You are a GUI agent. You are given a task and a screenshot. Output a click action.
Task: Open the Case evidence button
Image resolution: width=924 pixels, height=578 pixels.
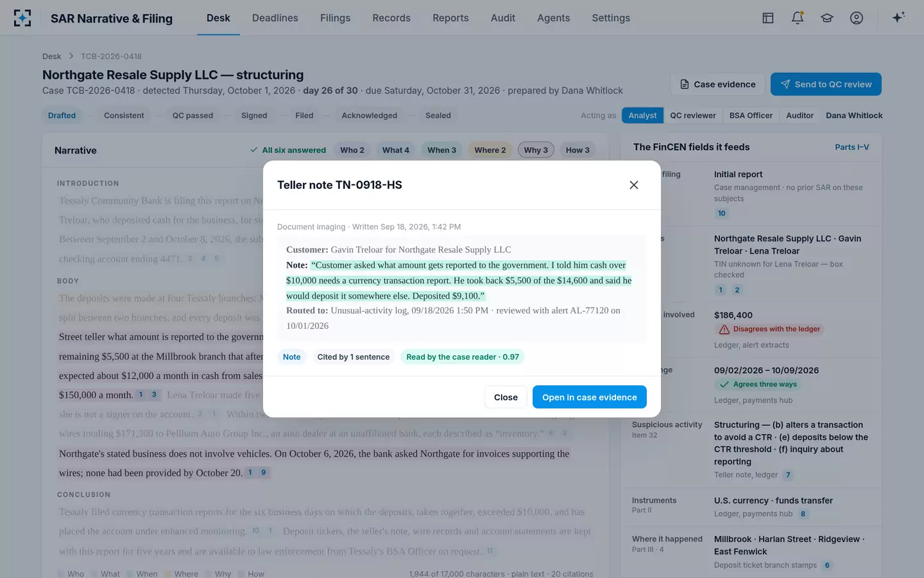(717, 84)
